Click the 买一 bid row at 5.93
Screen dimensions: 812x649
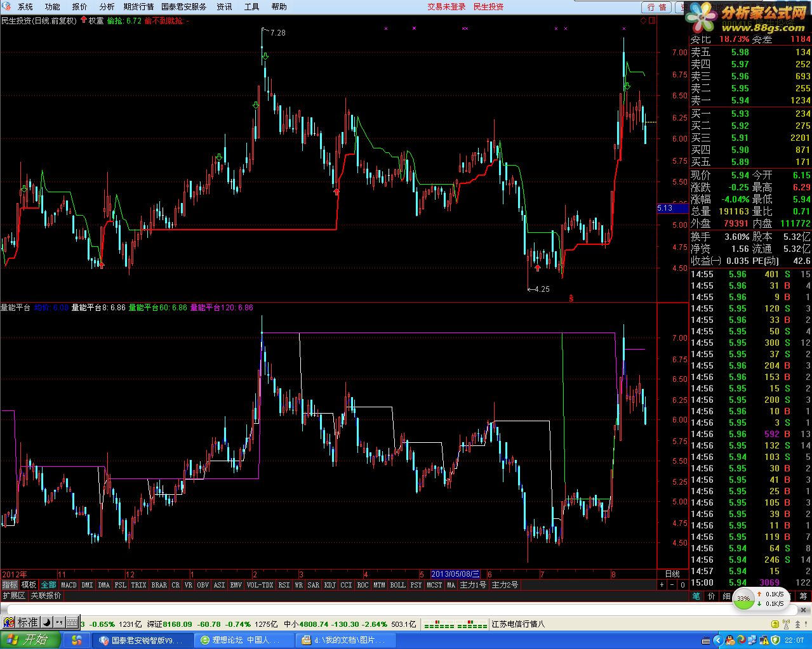750,114
